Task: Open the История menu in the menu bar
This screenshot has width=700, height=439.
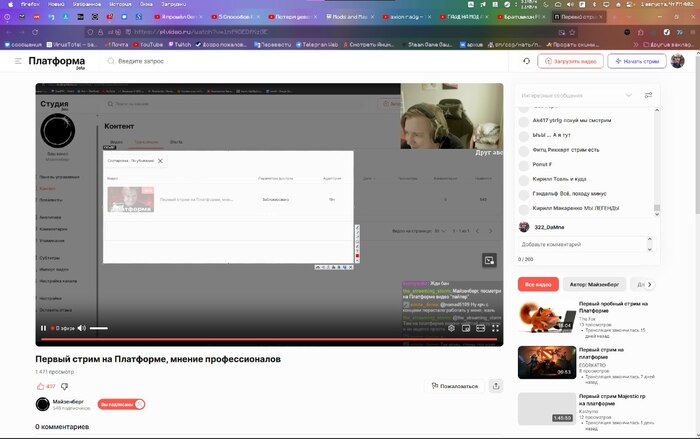Action: pyautogui.click(x=121, y=4)
